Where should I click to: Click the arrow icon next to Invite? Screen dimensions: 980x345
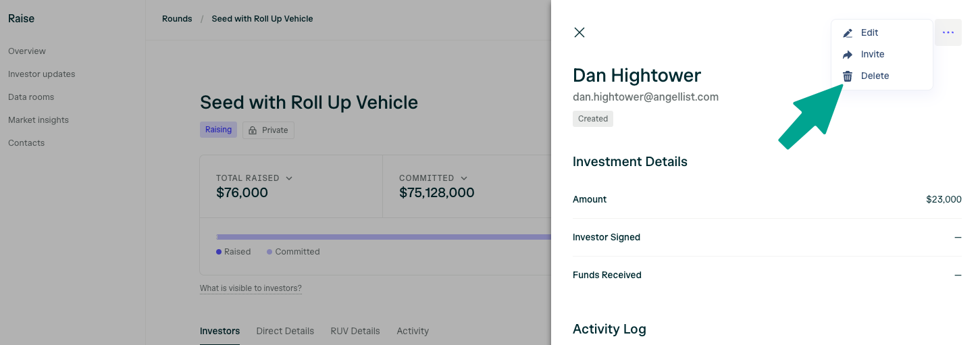pyautogui.click(x=848, y=55)
